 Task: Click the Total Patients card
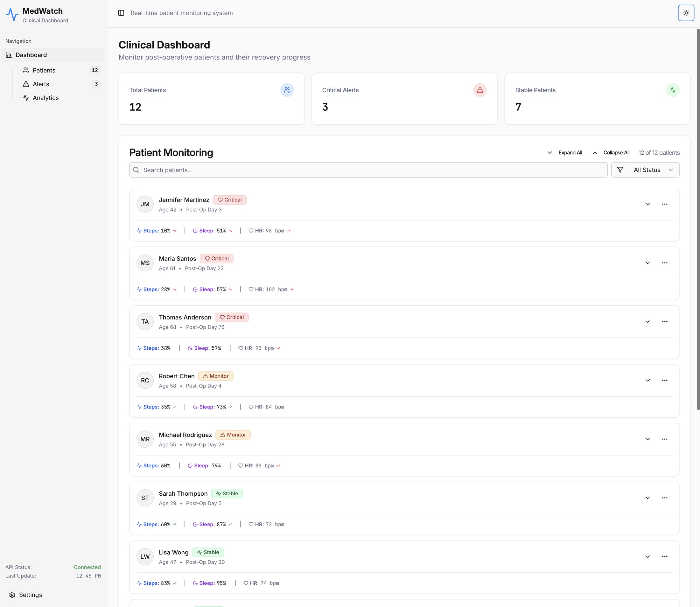point(211,99)
